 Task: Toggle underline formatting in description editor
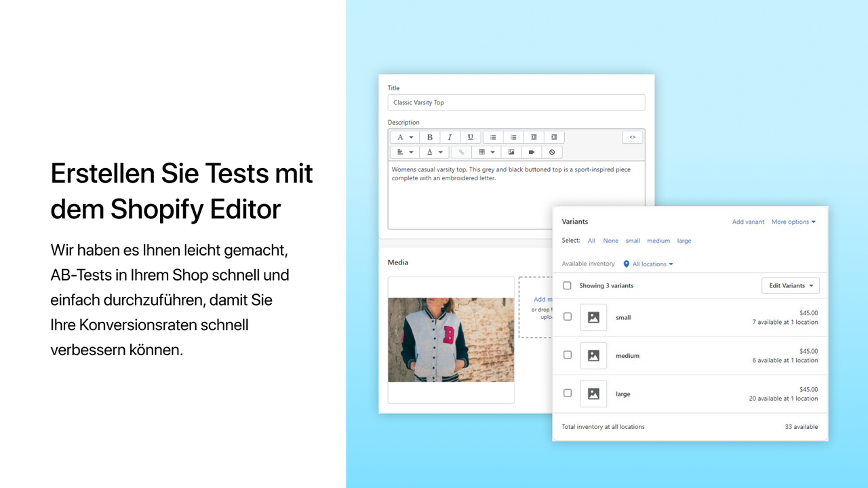point(471,137)
